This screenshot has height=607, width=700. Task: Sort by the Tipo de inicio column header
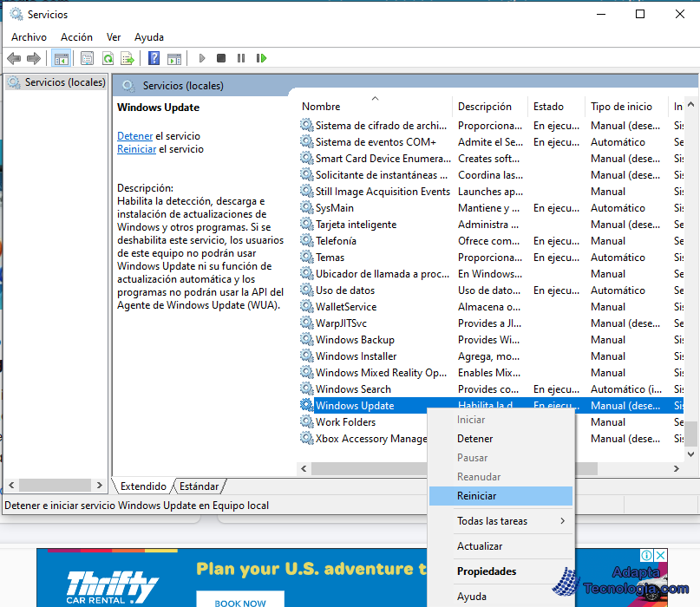click(626, 107)
